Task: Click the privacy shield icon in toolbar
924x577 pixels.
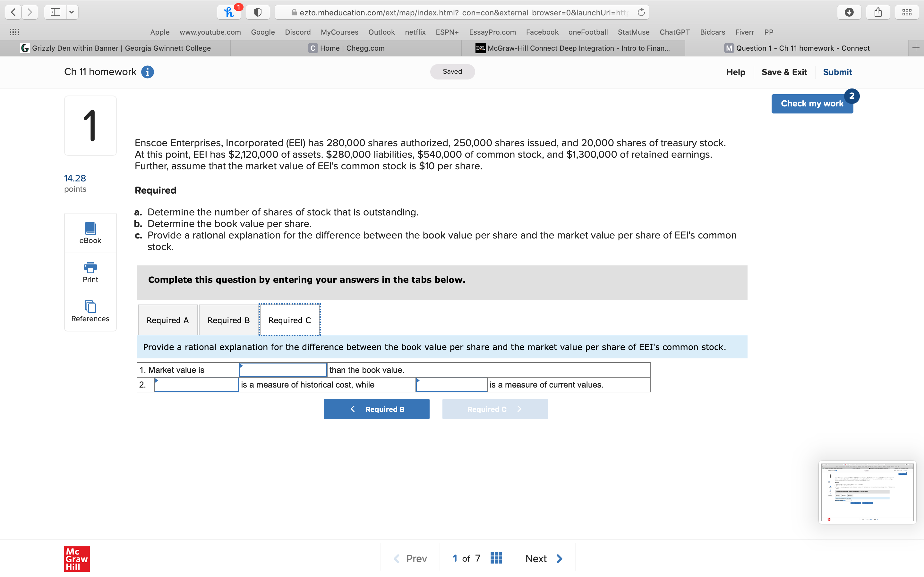Action: click(258, 12)
